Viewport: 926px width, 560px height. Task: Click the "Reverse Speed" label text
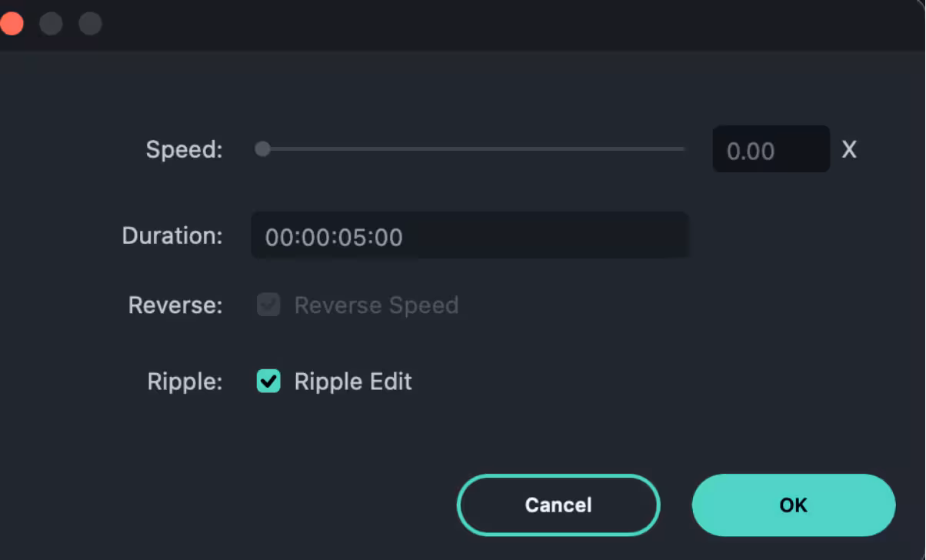(x=376, y=305)
